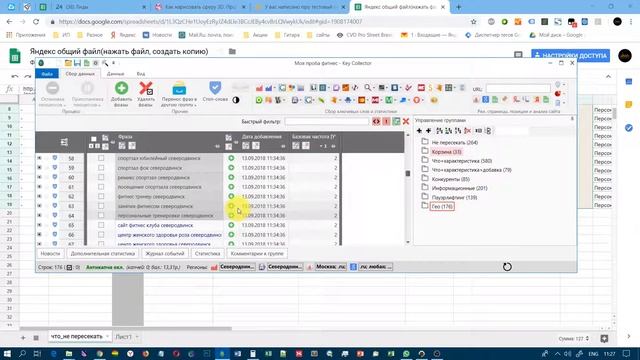Switch to Сбор данных ribbon tab
This screenshot has height=360, width=640.
click(80, 74)
